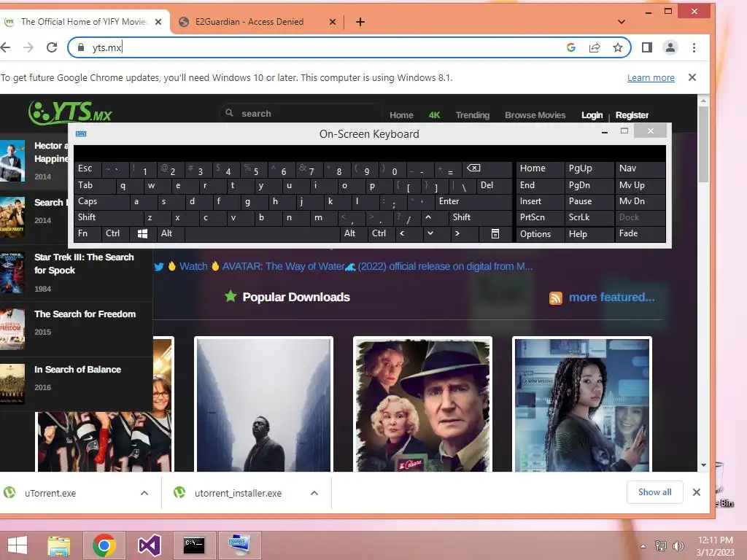Click the Register link
The image size is (747, 560).
click(632, 115)
